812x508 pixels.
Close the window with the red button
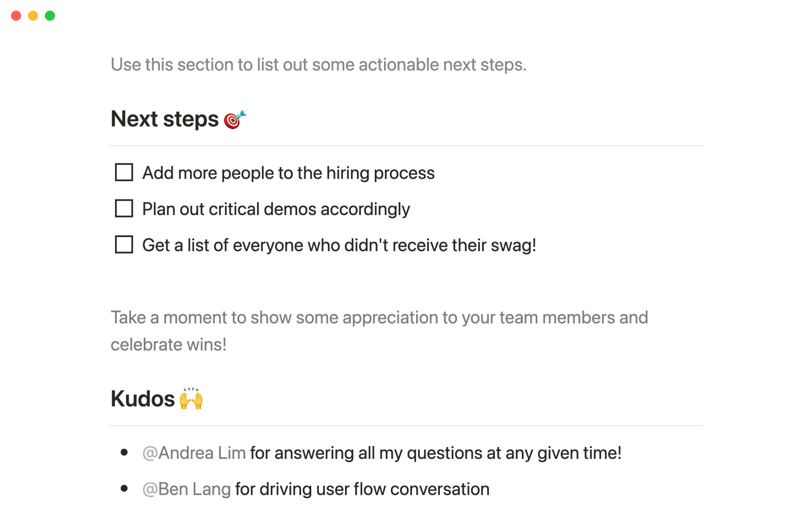(x=16, y=16)
